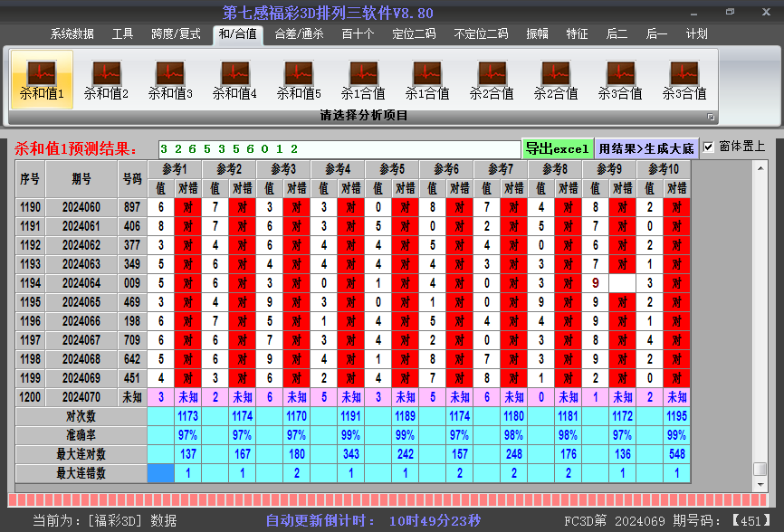Click the 号码 column header
This screenshot has height=532, width=784.
(x=132, y=179)
